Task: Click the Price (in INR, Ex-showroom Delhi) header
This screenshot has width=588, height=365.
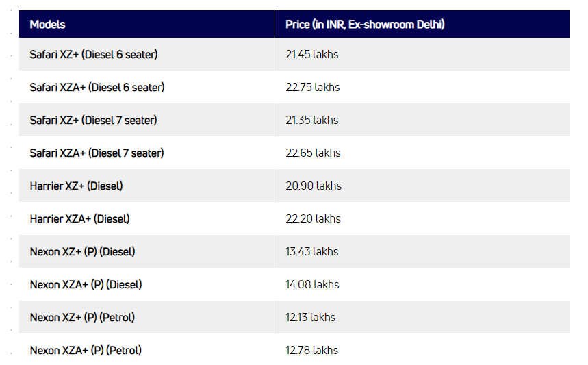Action: pyautogui.click(x=365, y=25)
